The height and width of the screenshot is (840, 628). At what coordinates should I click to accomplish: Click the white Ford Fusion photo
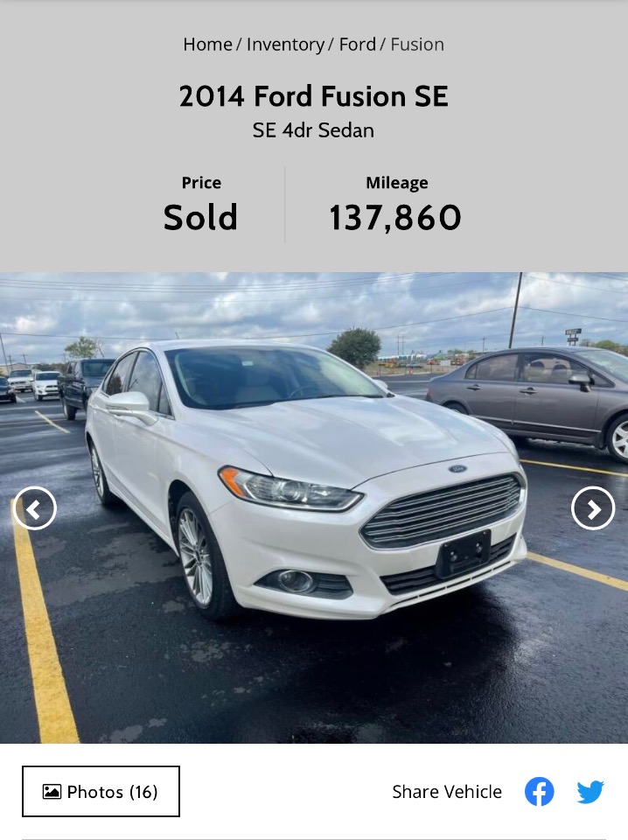307,477
